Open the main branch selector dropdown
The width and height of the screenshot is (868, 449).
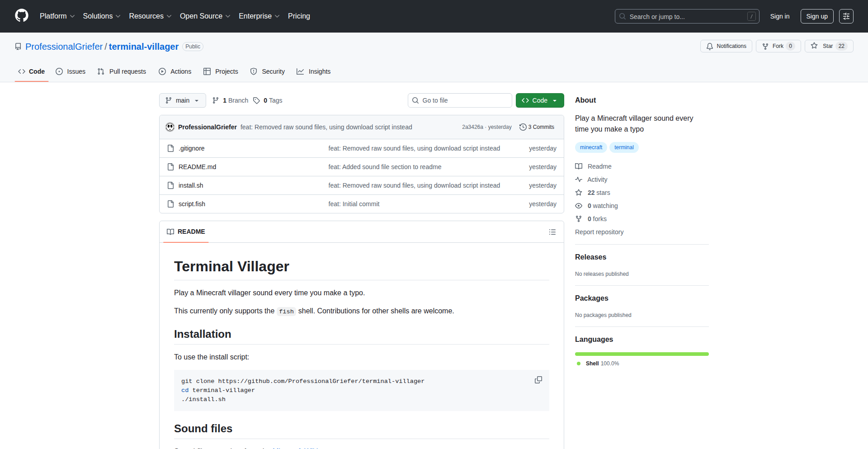click(183, 100)
